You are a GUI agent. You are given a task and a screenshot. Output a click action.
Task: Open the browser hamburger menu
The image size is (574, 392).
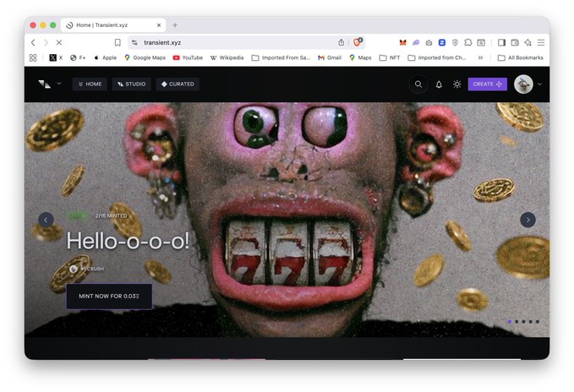click(541, 43)
